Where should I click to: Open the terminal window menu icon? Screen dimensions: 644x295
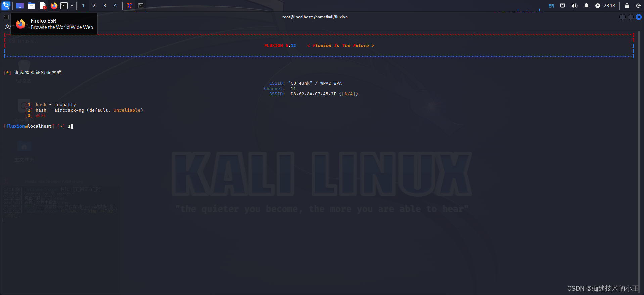click(x=6, y=17)
